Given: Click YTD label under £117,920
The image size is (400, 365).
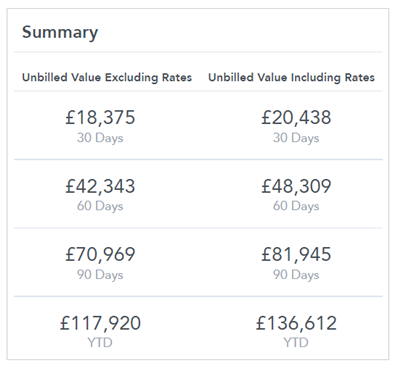Looking at the screenshot, I should click(x=100, y=342).
